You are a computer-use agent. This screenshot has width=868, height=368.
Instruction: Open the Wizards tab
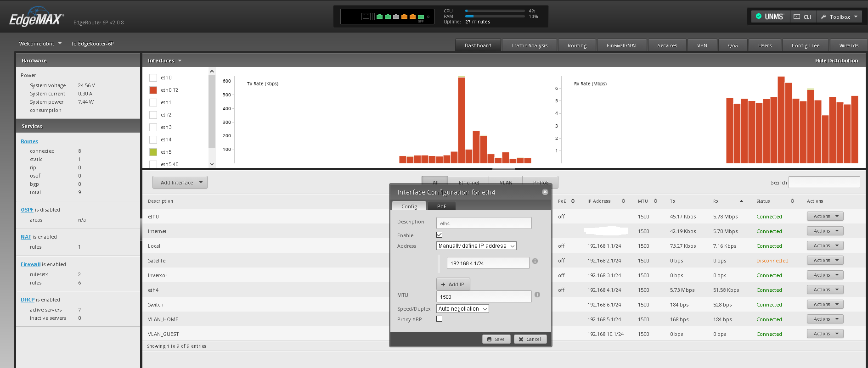point(848,45)
